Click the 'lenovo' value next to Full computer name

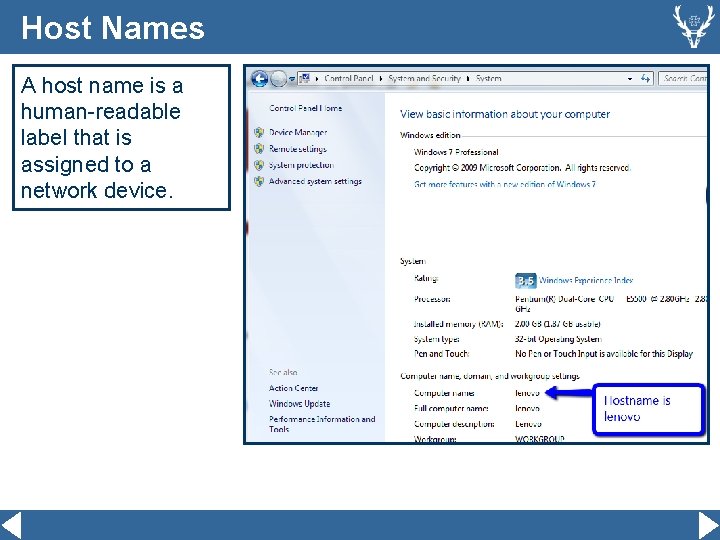click(x=527, y=408)
